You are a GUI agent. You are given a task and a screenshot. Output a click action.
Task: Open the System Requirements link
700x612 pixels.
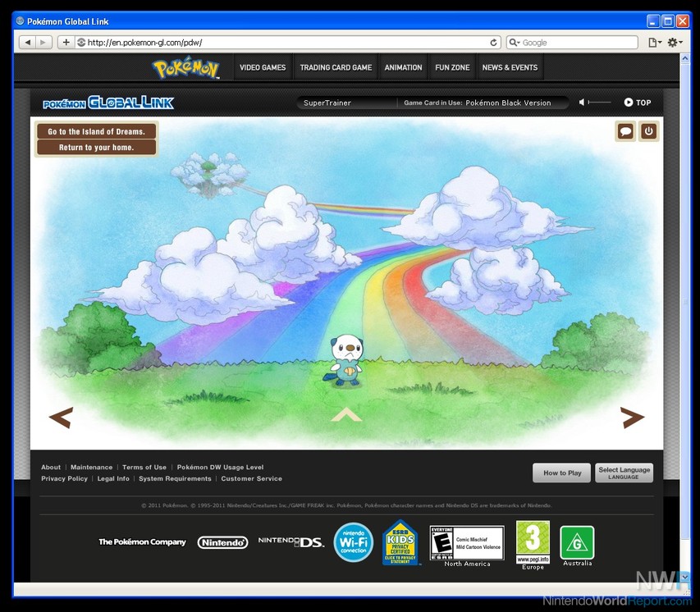(x=175, y=478)
